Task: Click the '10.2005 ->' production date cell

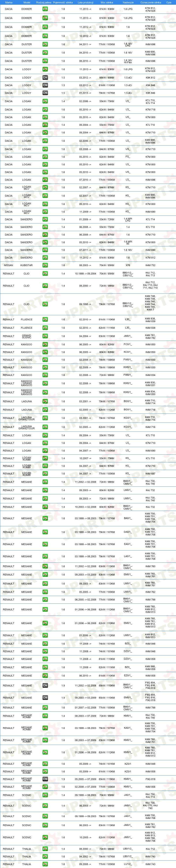Action: click(x=85, y=837)
